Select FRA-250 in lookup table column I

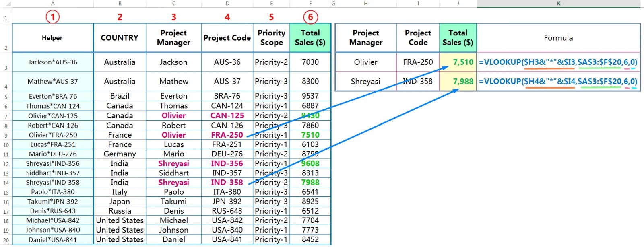418,62
